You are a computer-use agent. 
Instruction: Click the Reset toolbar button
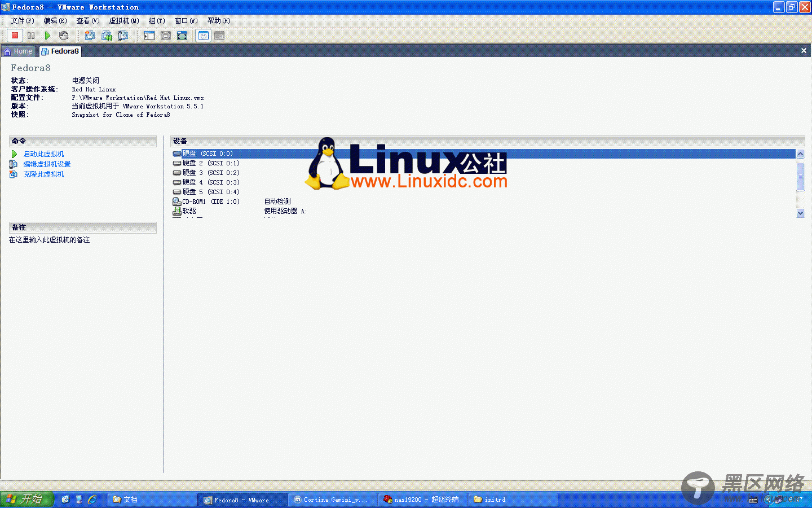64,36
